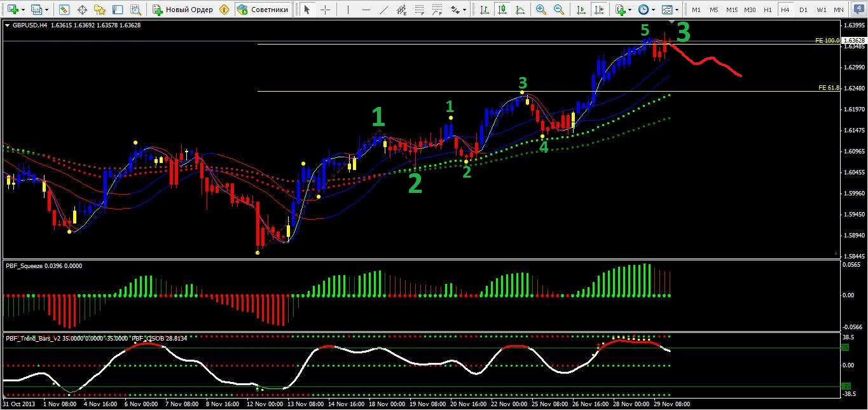
Task: Click the 0.0565 squeeze scale value
Action: pos(853,264)
